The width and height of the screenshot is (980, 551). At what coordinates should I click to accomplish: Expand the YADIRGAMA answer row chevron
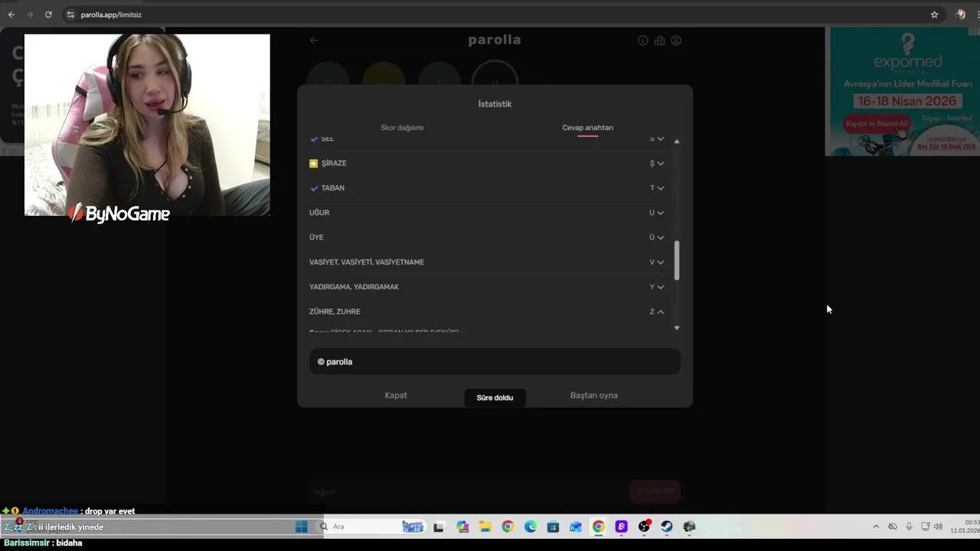[x=660, y=287]
